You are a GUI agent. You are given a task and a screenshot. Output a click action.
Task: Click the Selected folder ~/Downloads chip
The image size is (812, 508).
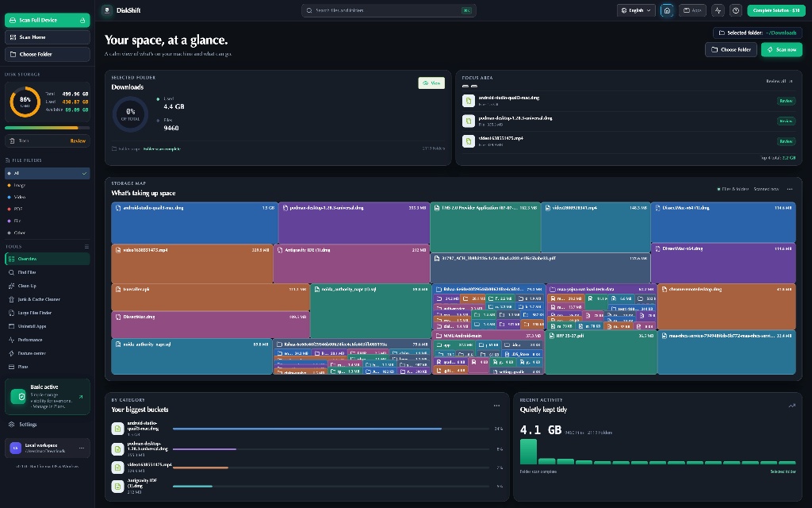[x=757, y=33]
